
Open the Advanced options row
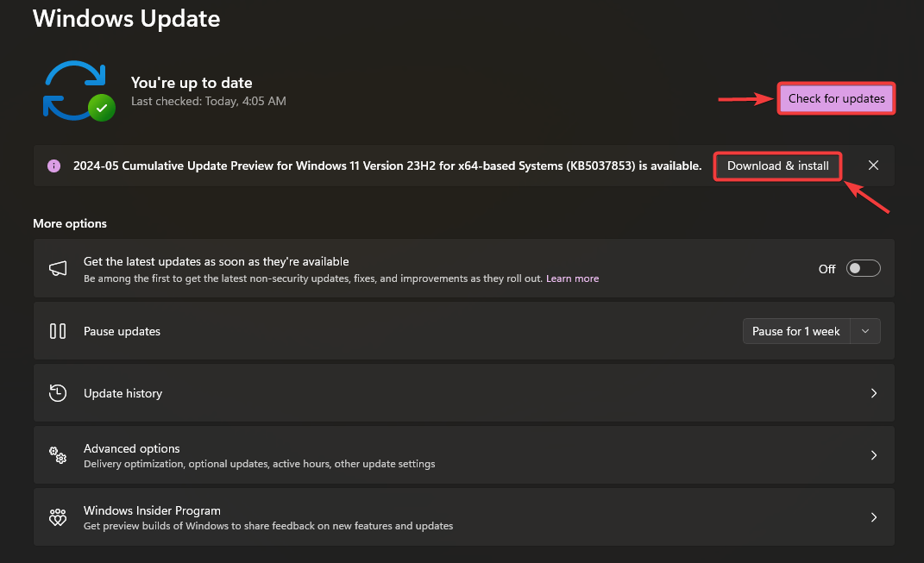[431, 455]
